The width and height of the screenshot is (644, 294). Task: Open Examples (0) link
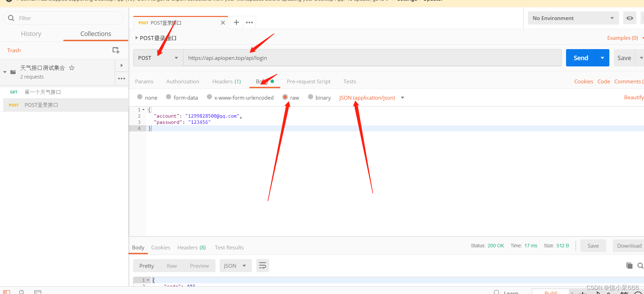click(623, 38)
